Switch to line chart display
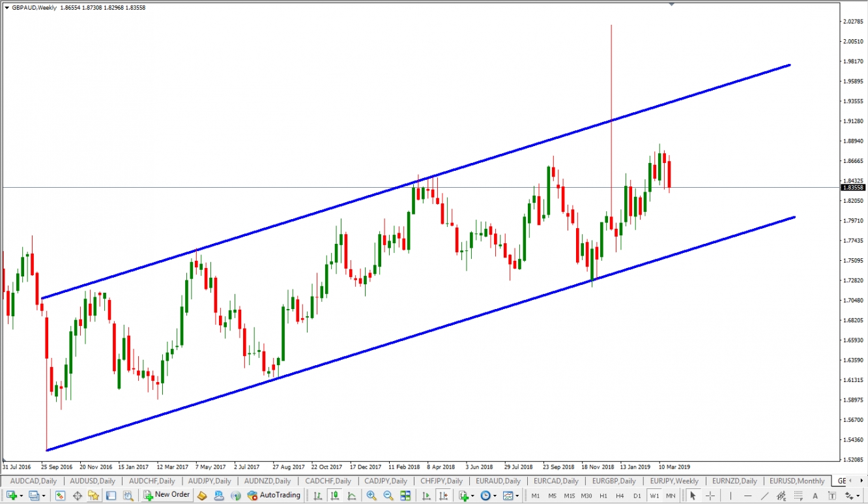 tap(351, 496)
